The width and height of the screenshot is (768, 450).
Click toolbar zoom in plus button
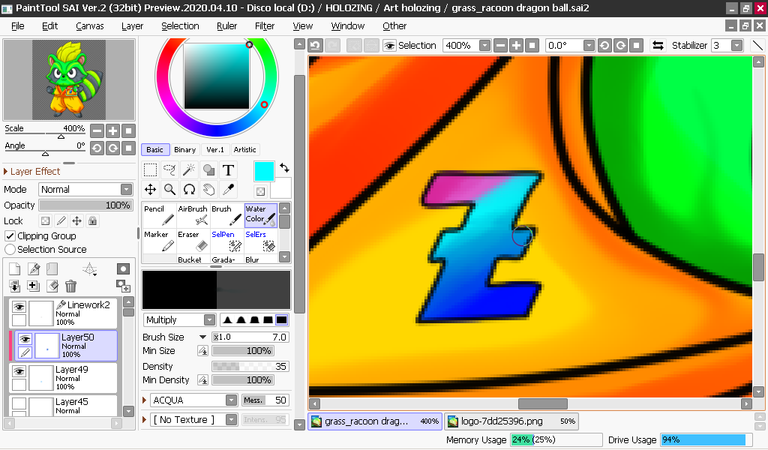[516, 46]
